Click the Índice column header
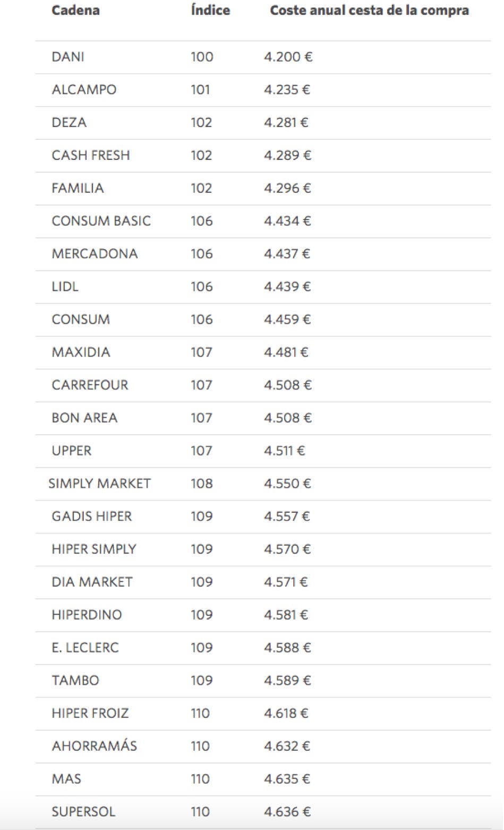The width and height of the screenshot is (504, 830). pos(210,11)
